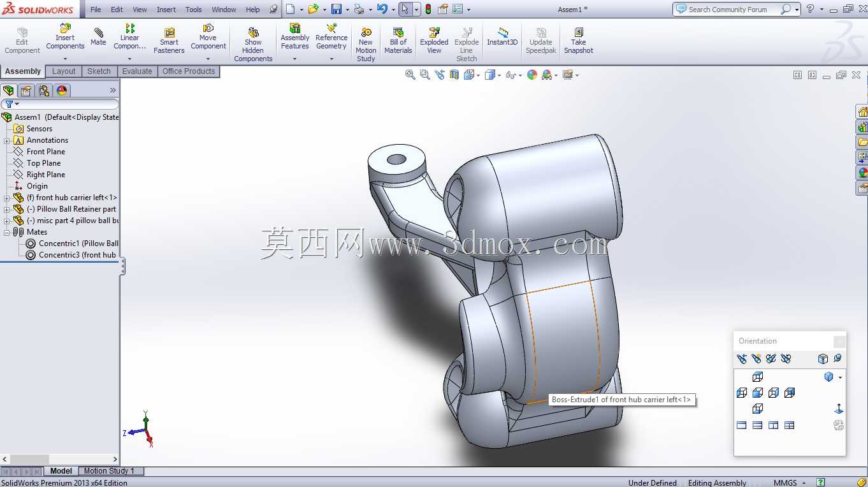The image size is (868, 487).
Task: Open the Assembly Features tool
Action: pos(295,37)
